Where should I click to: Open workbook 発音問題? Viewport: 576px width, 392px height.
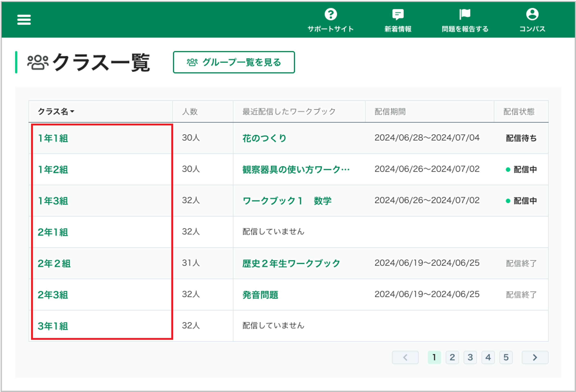(x=260, y=295)
